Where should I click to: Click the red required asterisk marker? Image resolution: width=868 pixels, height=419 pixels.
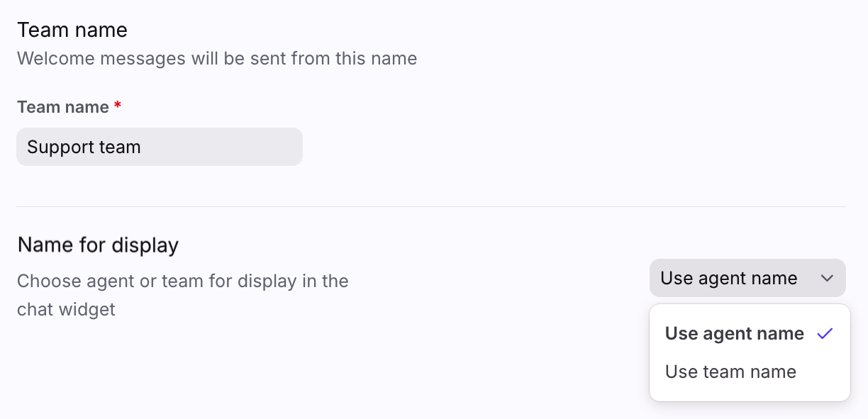118,106
